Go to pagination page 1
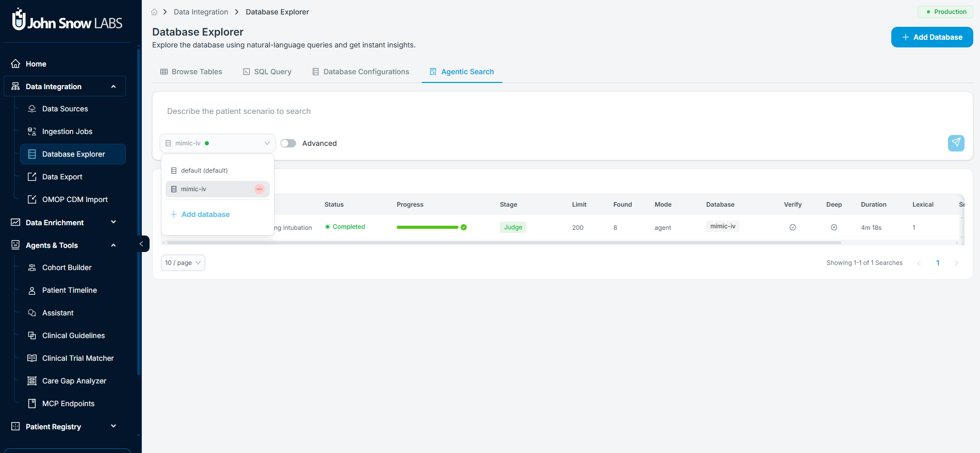This screenshot has height=453, width=980. (938, 263)
